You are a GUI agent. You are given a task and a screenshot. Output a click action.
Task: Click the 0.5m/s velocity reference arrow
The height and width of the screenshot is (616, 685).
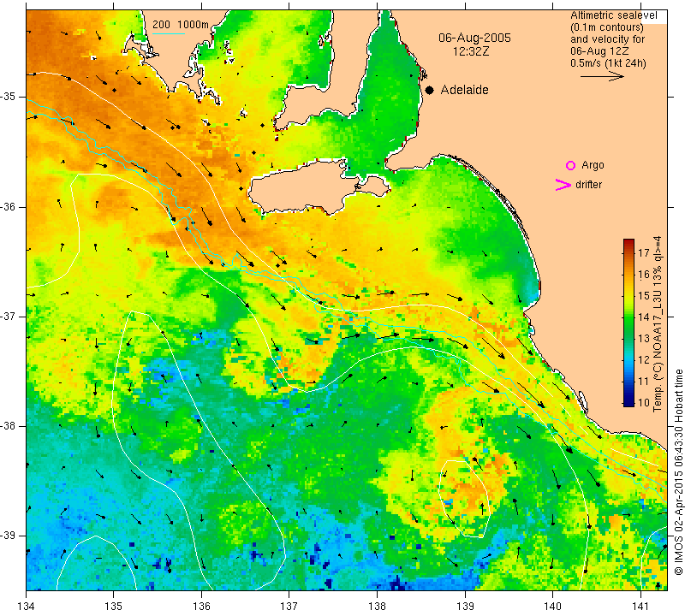[x=602, y=76]
